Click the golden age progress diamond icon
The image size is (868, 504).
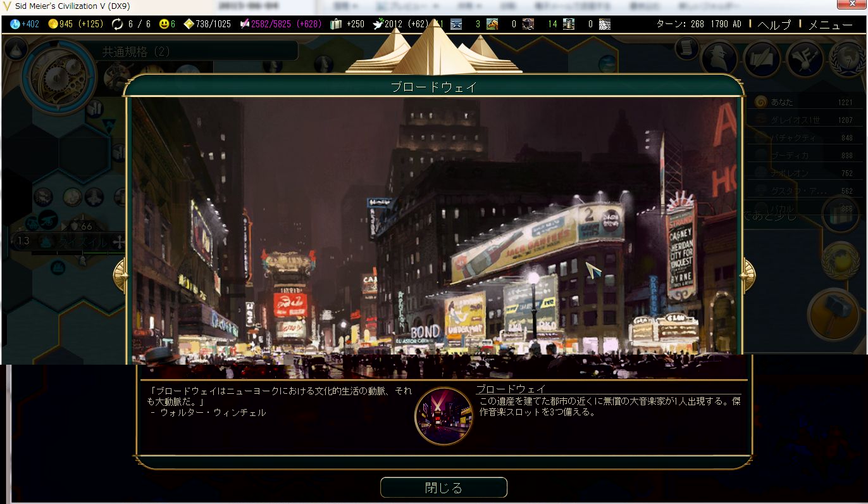point(189,24)
